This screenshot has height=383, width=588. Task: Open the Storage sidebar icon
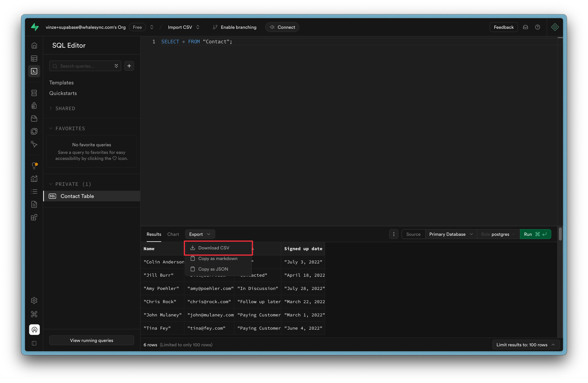34,118
